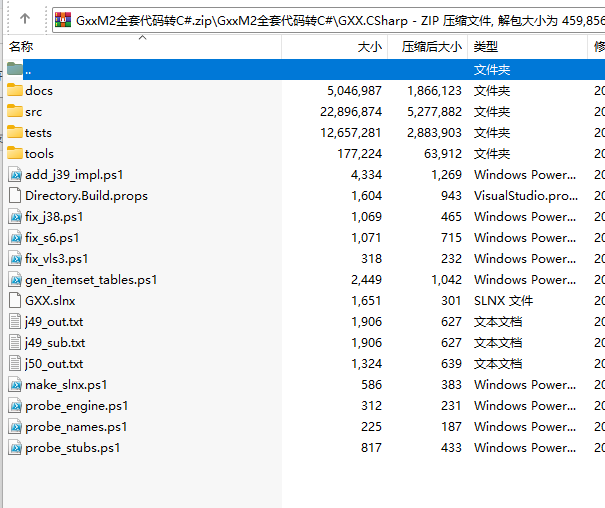Click the j50_out.txt text file icon
Screen dimensions: 605x508
click(15, 363)
